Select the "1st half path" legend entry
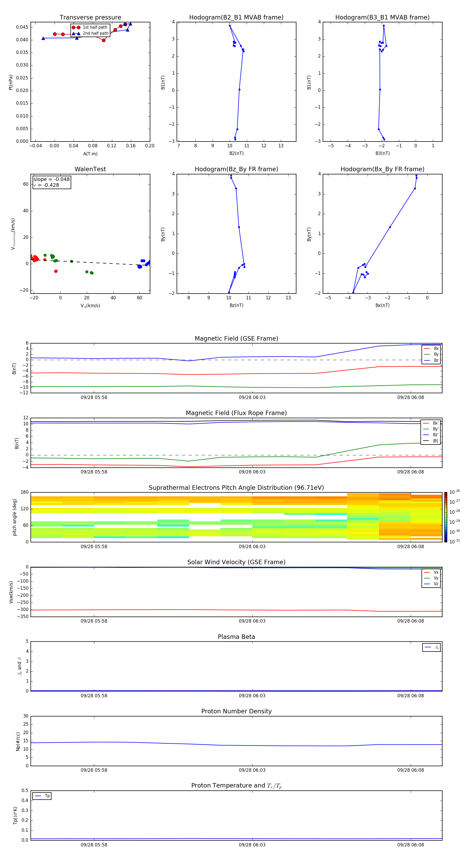The height and width of the screenshot is (868, 473). coord(90,27)
